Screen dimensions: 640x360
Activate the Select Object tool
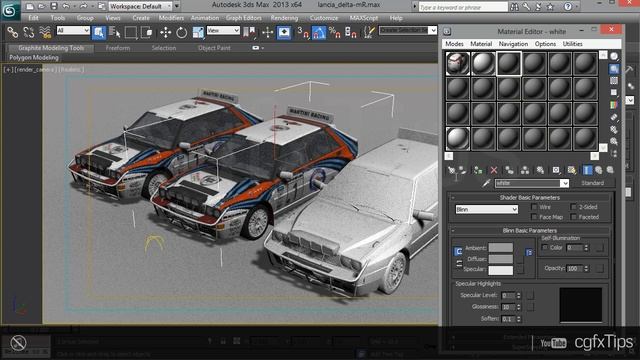pyautogui.click(x=99, y=32)
